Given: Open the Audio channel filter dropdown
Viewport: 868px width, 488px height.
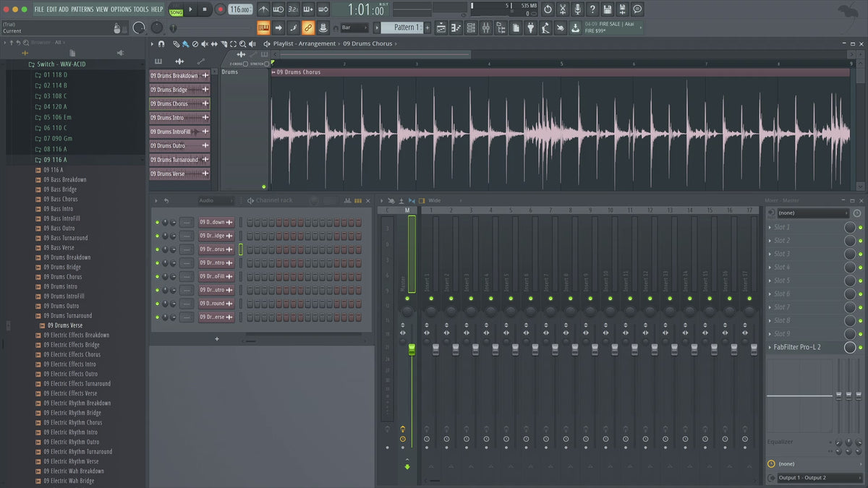Looking at the screenshot, I should tap(216, 200).
